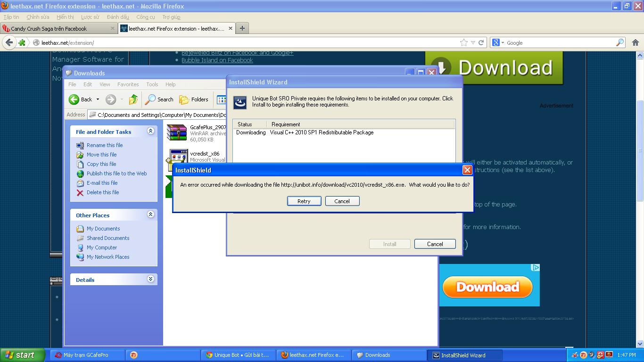This screenshot has width=644, height=362.
Task: Click Publish this file to the Web
Action: point(116,173)
